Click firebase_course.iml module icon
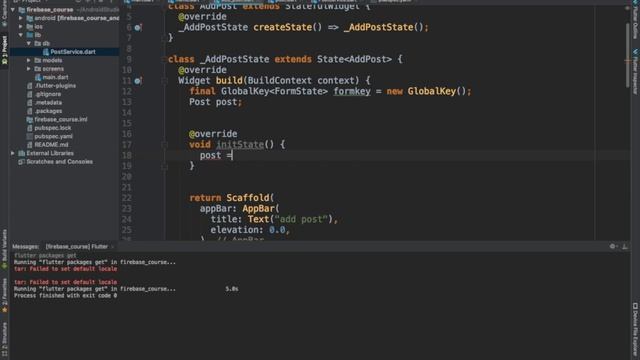Viewport: 640px width, 360px height. pyautogui.click(x=29, y=120)
